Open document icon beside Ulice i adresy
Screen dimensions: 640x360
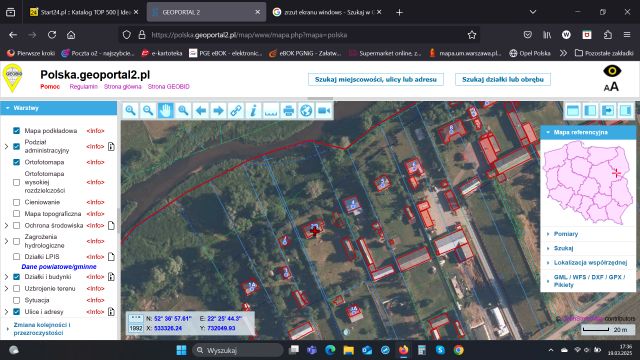pos(111,312)
